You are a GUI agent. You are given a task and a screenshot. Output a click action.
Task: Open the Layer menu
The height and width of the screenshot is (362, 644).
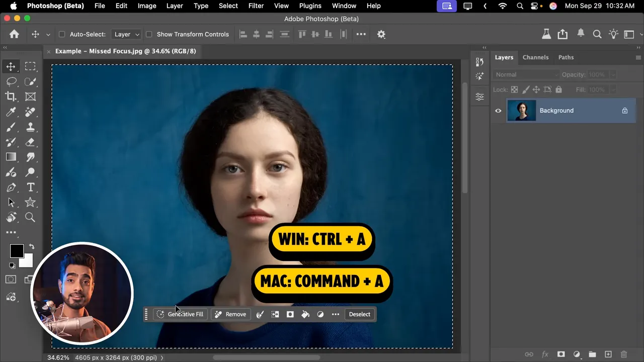click(x=175, y=6)
